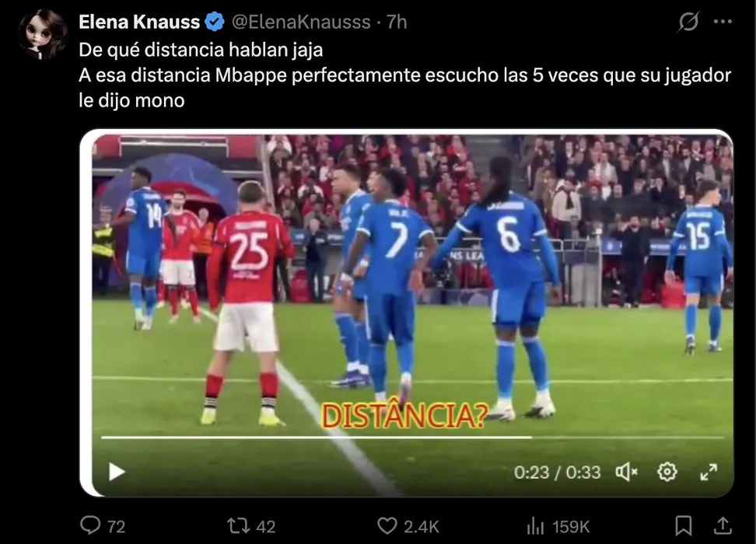Click the blue verified badge
Viewport: 756px width, 544px height.
215,23
